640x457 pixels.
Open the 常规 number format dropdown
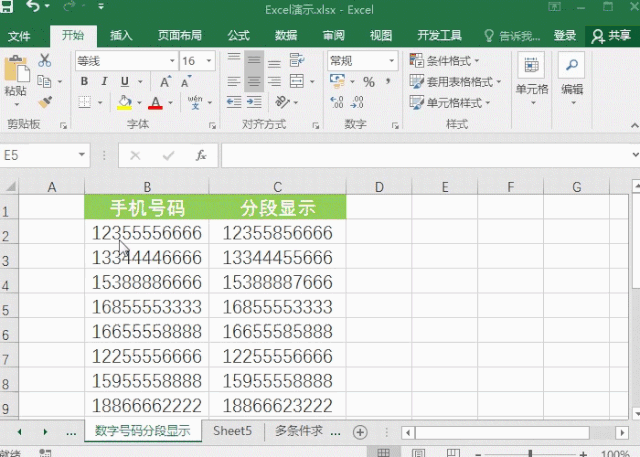click(x=391, y=61)
